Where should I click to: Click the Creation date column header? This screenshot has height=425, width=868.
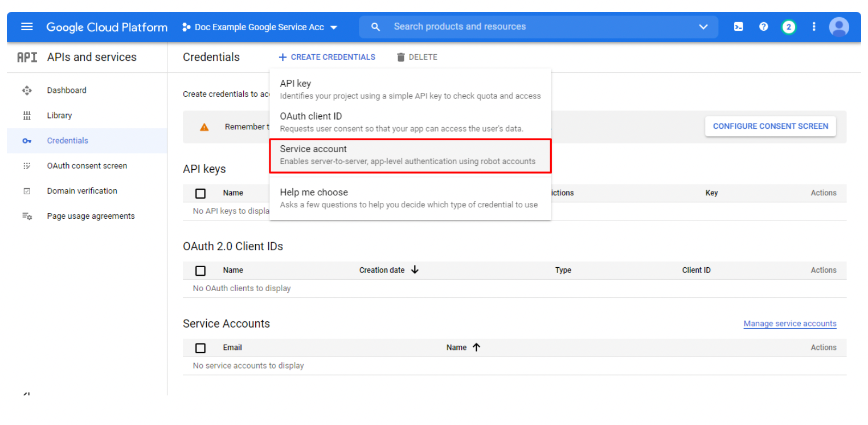[382, 271]
